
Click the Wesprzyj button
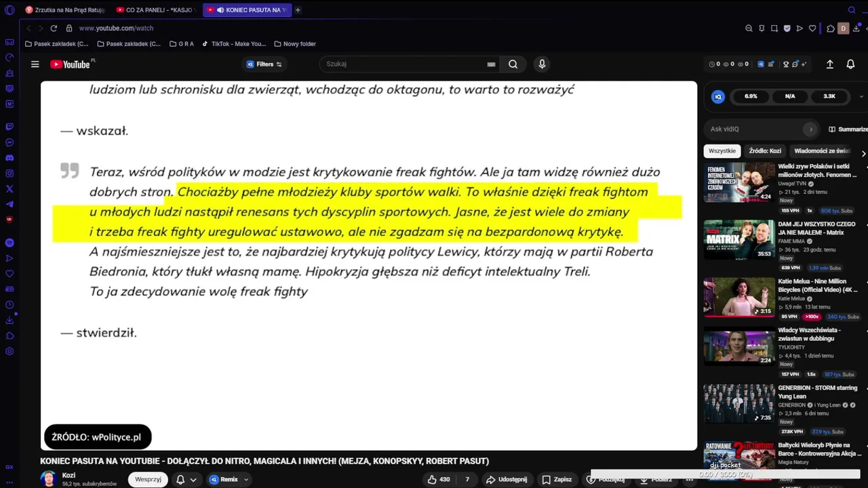pyautogui.click(x=148, y=479)
